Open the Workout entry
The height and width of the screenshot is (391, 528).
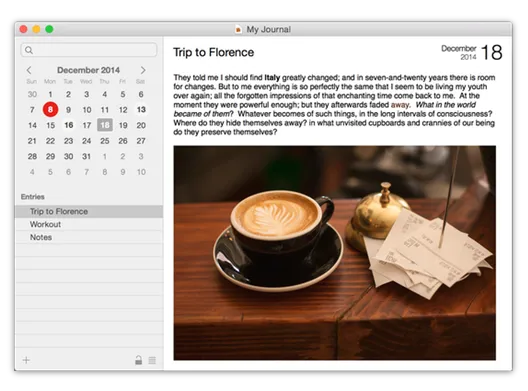point(89,224)
